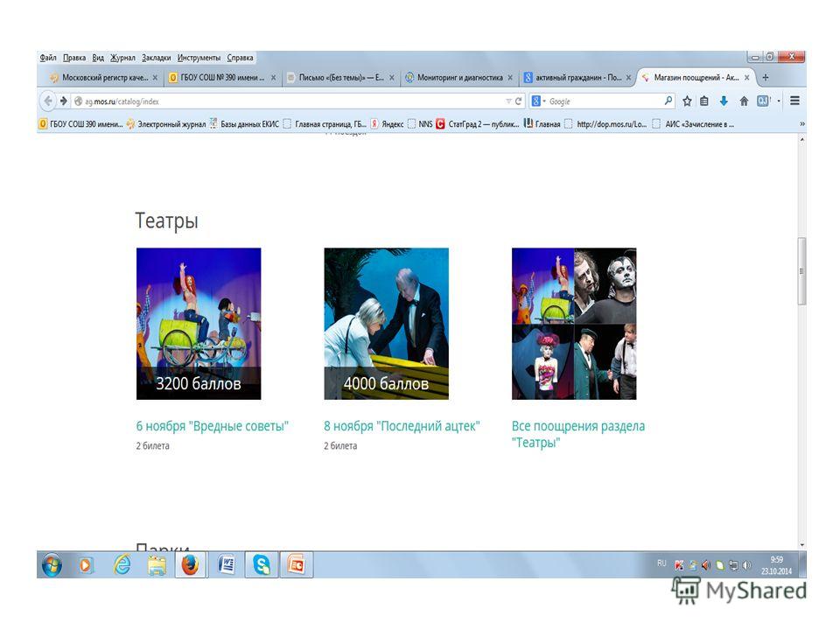This screenshot has width=840, height=630.
Task: Open the 'Вид' menu
Action: [x=98, y=58]
